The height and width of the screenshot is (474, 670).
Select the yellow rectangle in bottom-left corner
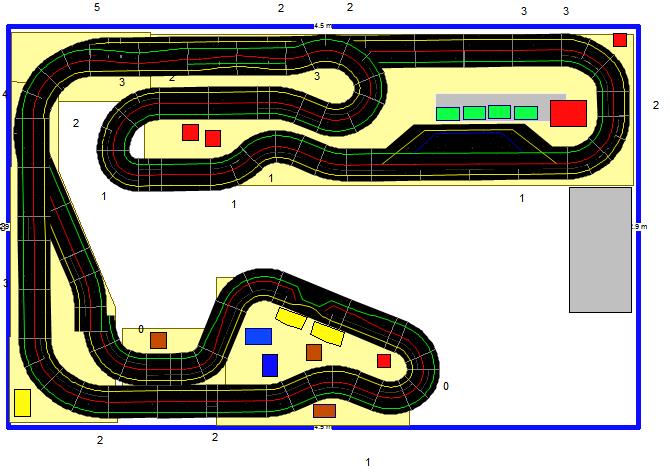(x=22, y=403)
